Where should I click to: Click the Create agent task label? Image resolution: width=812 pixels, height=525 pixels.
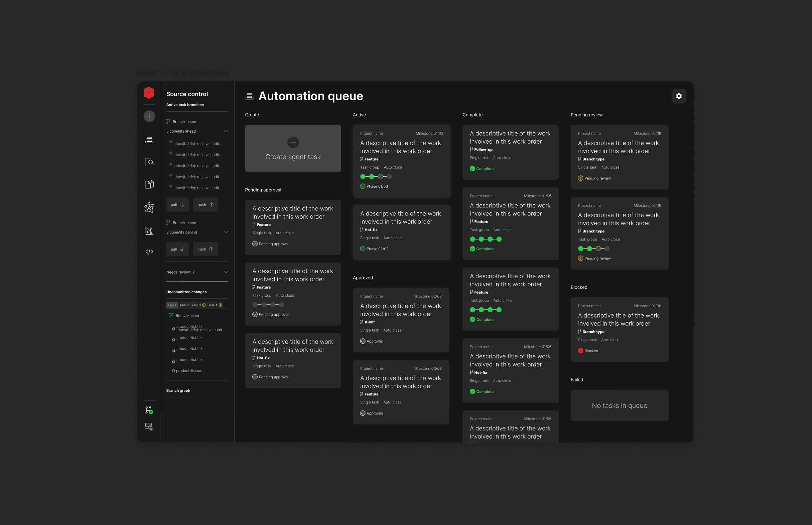(293, 157)
